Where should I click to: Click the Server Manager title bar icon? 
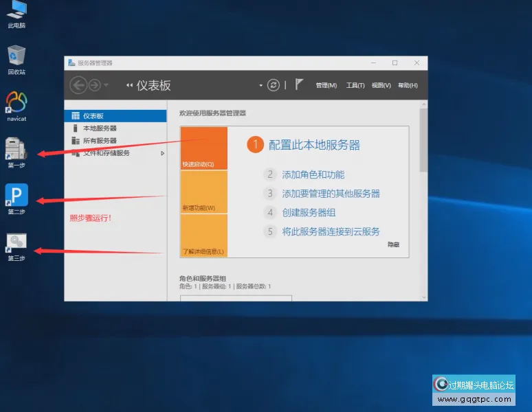tap(71, 62)
